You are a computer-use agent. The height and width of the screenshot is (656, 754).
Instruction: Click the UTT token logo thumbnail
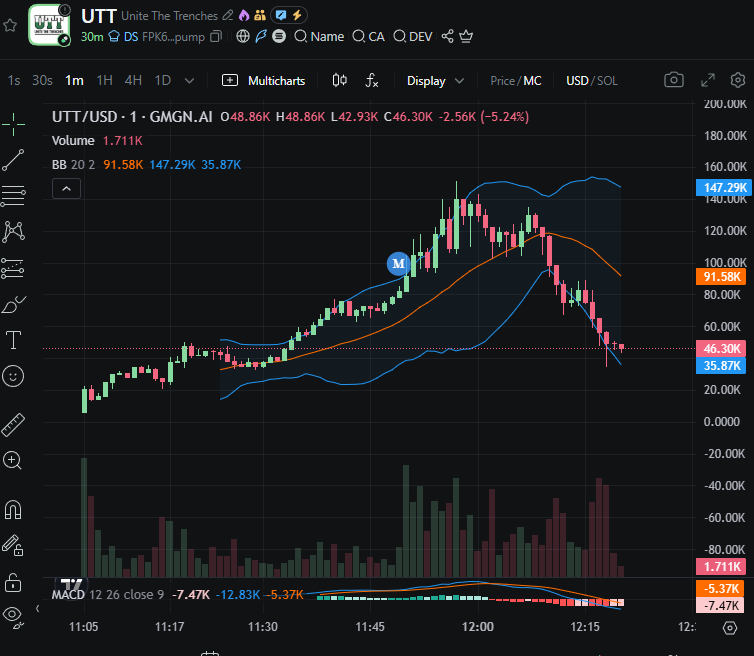pyautogui.click(x=50, y=25)
